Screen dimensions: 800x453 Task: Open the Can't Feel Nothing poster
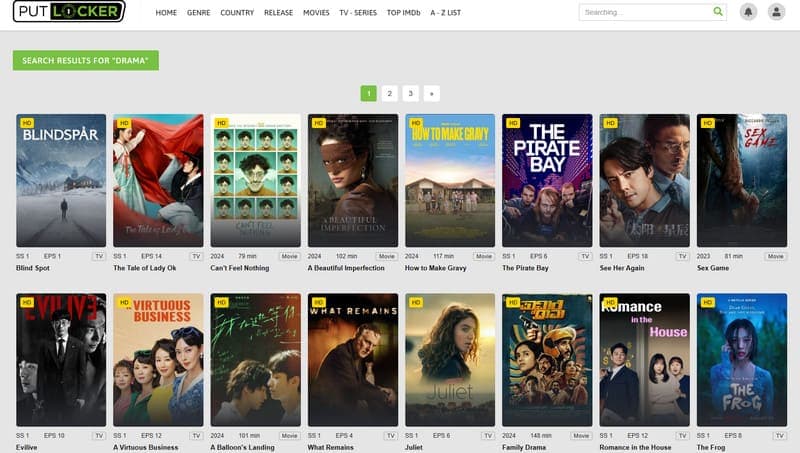click(x=256, y=181)
